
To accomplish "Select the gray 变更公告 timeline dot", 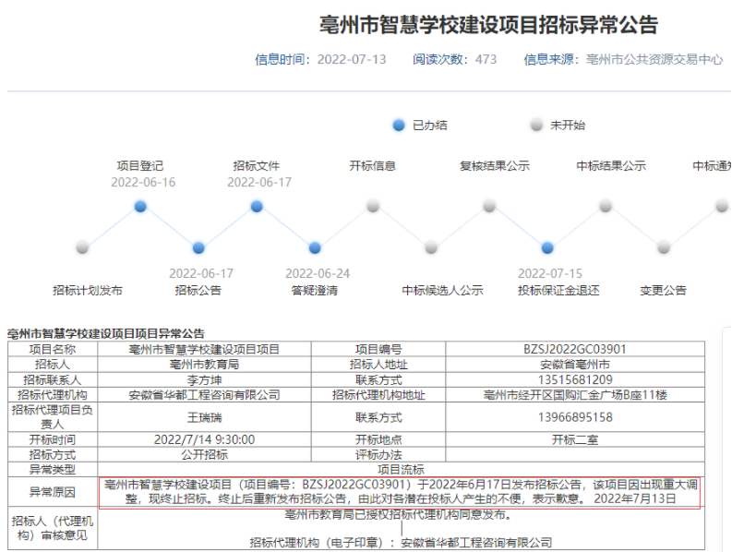I will coord(664,247).
